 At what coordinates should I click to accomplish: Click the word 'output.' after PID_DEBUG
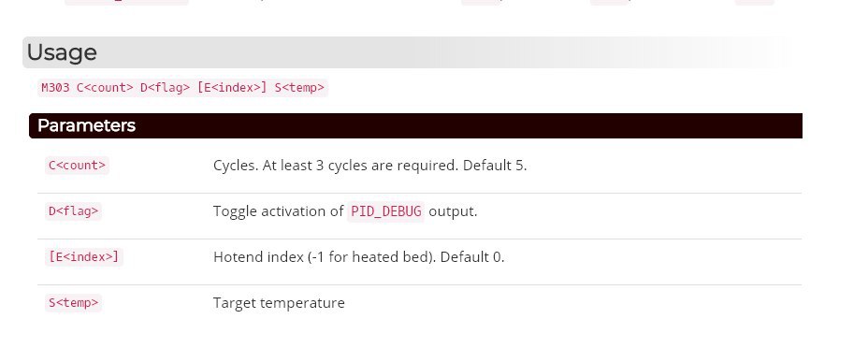pos(453,211)
